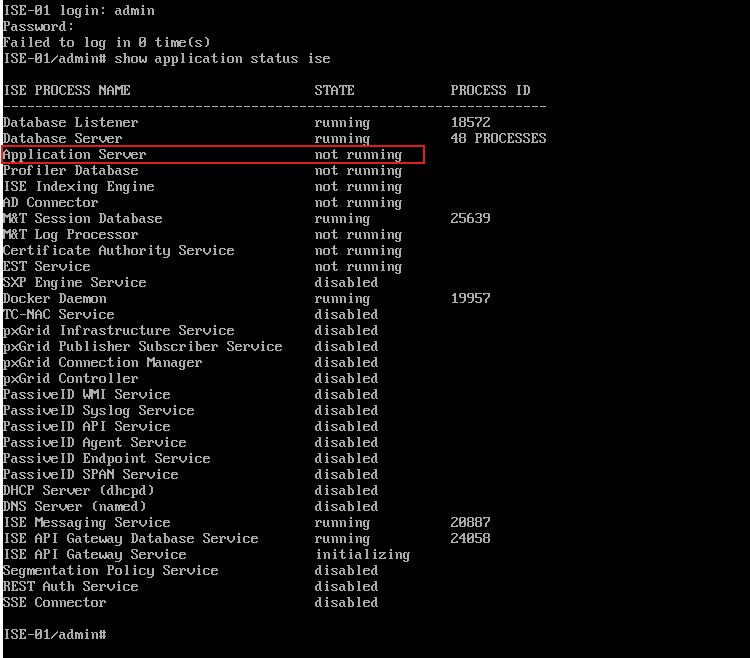The width and height of the screenshot is (750, 658).
Task: Click process ID 24058
Action: tap(470, 539)
